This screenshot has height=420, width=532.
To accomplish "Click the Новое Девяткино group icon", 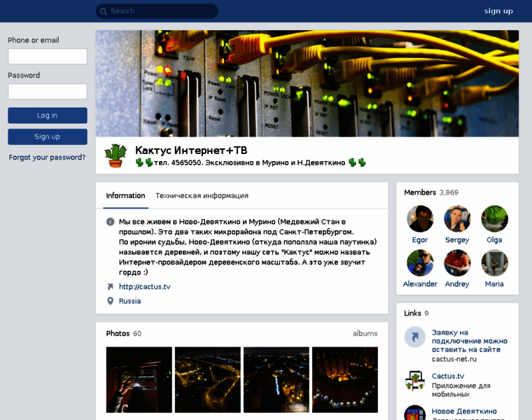I will (414, 413).
